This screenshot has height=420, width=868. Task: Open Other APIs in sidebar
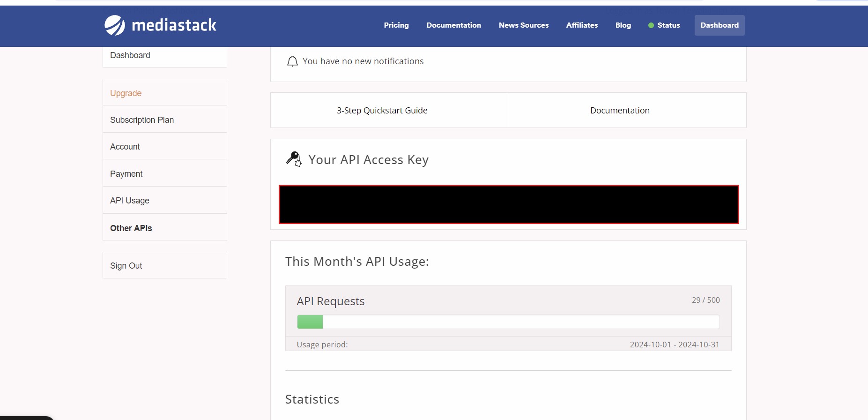point(165,227)
